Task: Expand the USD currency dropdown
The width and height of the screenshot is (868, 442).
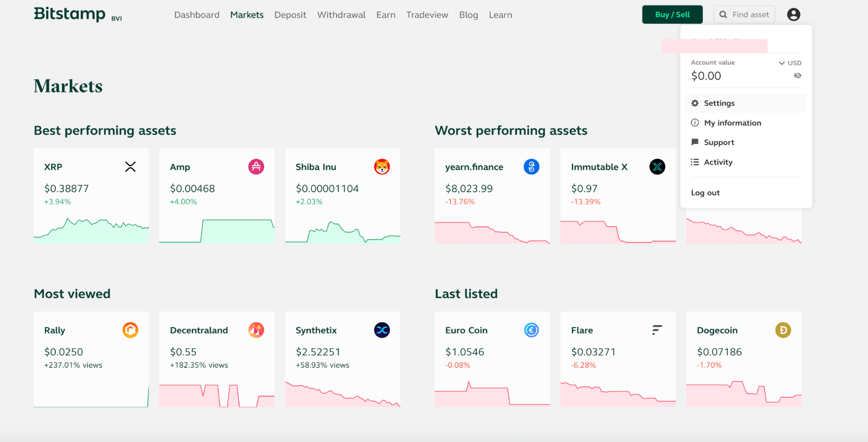Action: point(790,63)
